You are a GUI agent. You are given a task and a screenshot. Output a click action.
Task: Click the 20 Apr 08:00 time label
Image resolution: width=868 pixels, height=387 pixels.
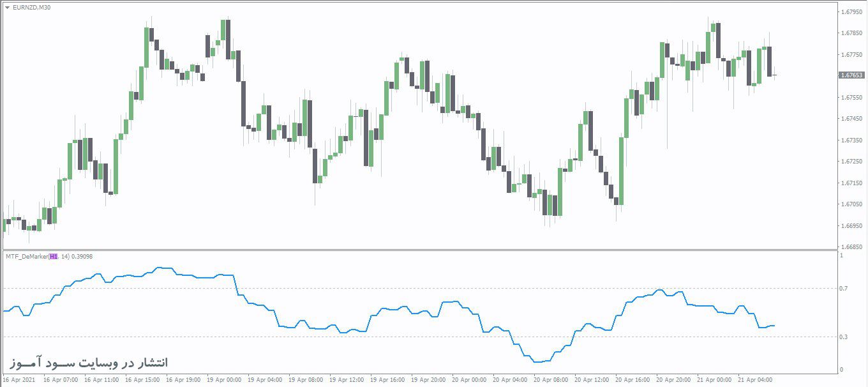[551, 380]
